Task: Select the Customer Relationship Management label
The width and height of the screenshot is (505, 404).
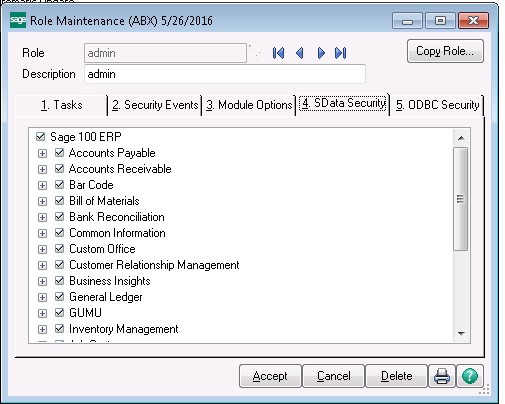Action: (x=154, y=265)
